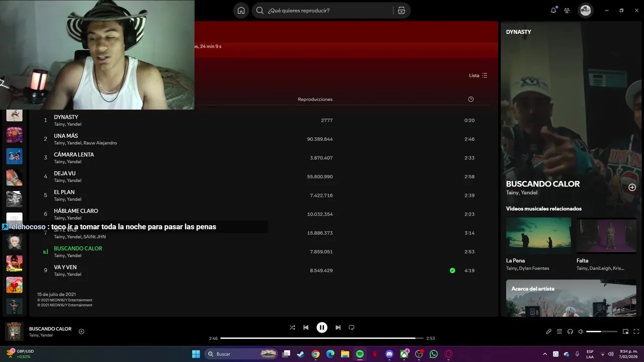Open Falta music video thumbnail
644x362 pixels.
[x=606, y=235]
